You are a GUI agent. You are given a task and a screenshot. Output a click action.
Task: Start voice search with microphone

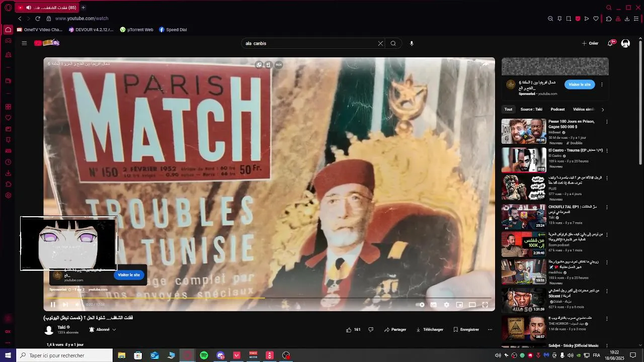click(412, 43)
